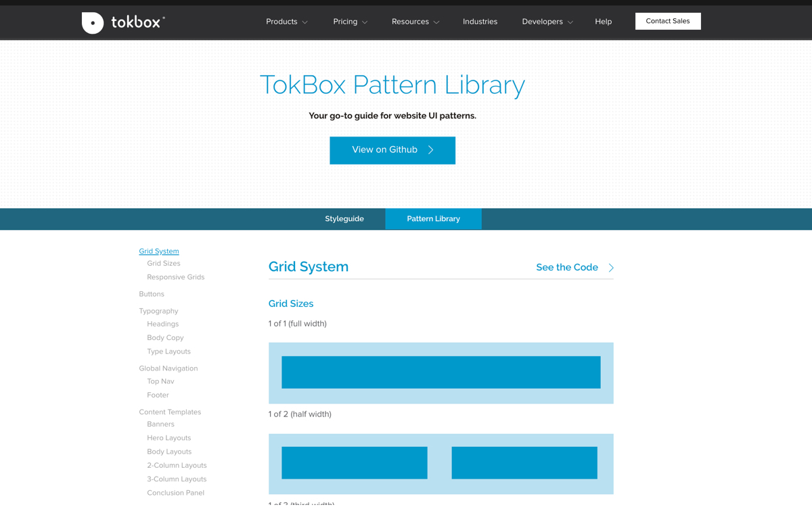812x528 pixels.
Task: Click the chevron arrow on View on Github
Action: click(x=431, y=150)
